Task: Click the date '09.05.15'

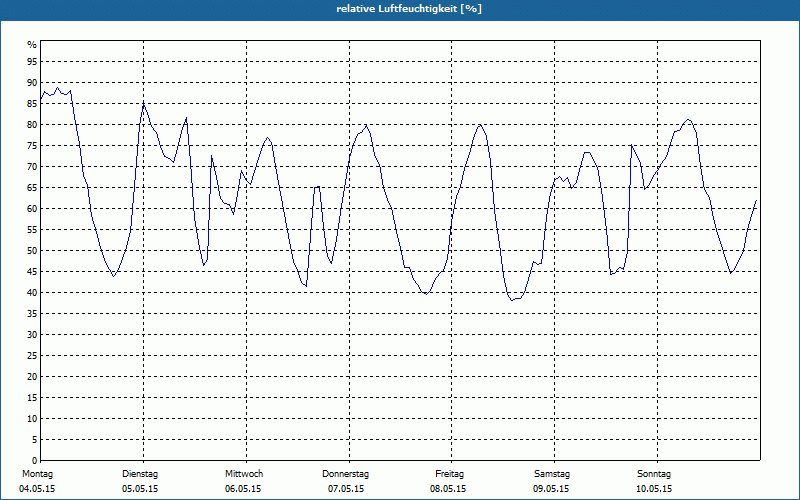Action: [551, 489]
